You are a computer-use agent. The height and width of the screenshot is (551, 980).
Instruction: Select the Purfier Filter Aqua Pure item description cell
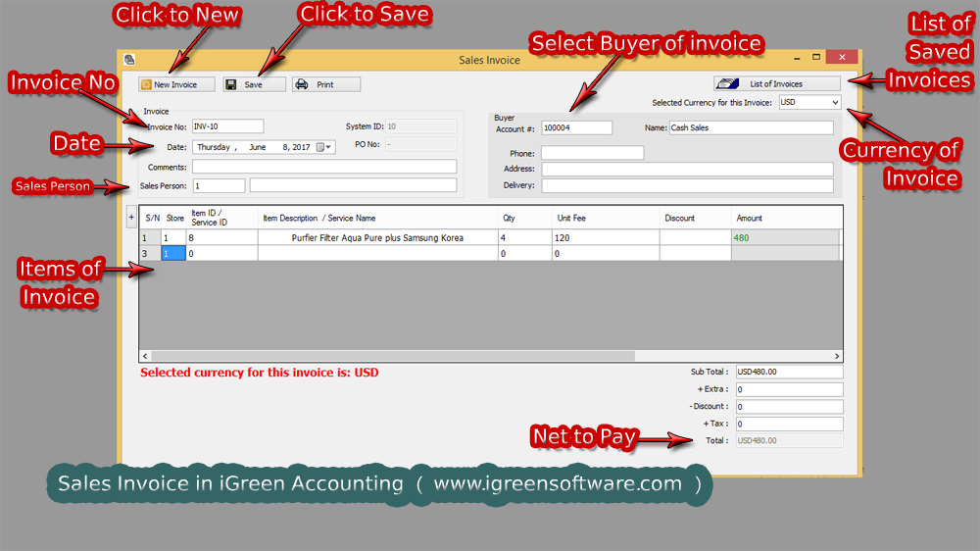coord(377,237)
